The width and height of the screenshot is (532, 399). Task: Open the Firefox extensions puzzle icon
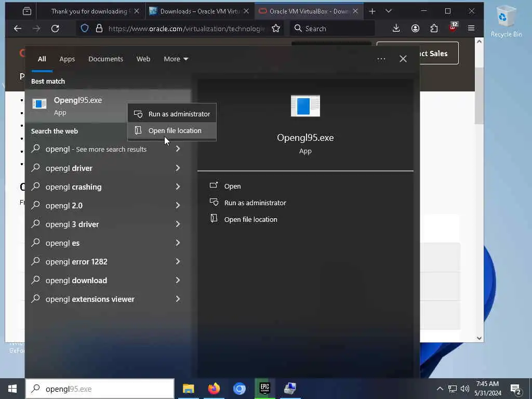[434, 29]
